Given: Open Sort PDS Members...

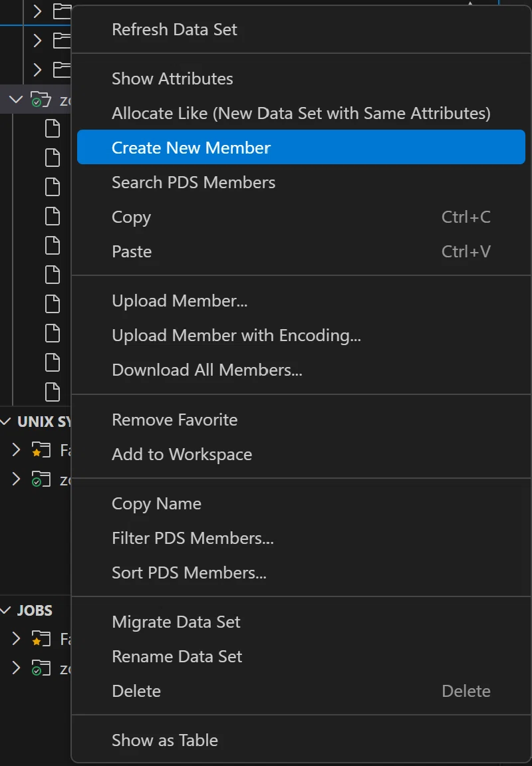Looking at the screenshot, I should pyautogui.click(x=301, y=573).
